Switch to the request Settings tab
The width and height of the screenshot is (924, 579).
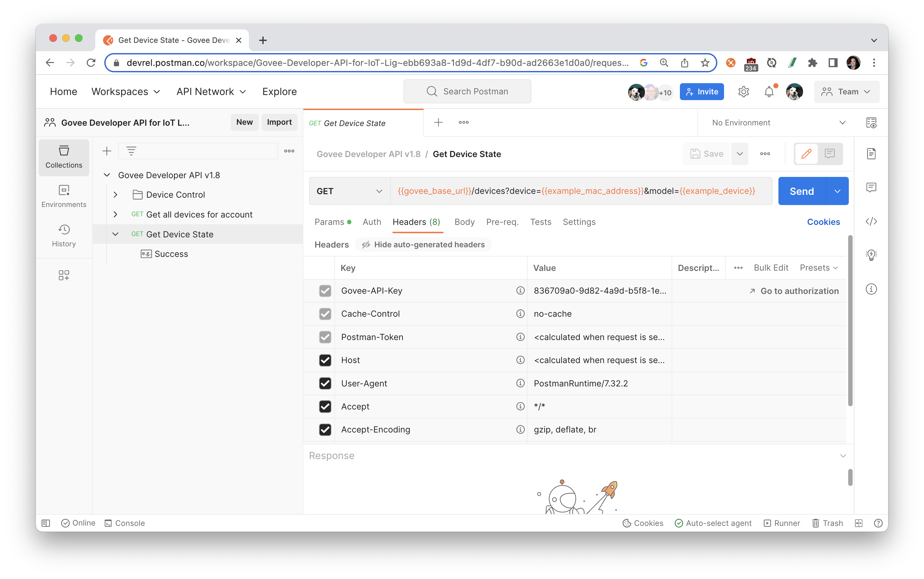click(x=578, y=222)
